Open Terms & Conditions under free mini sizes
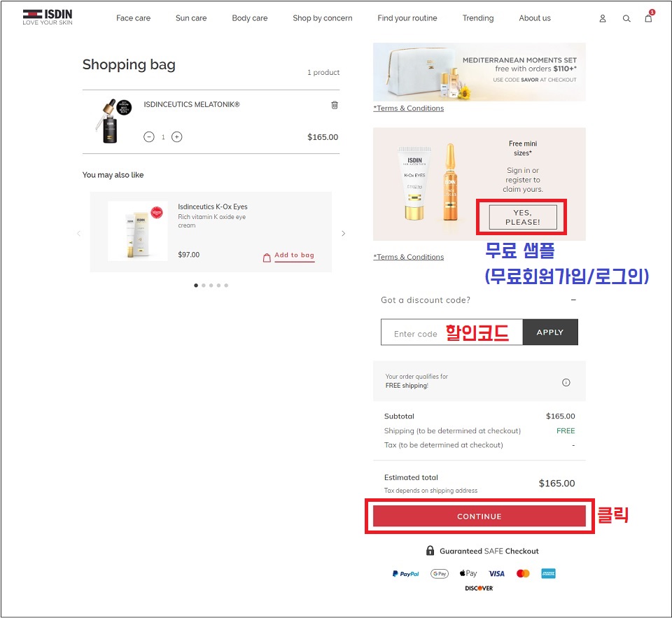Image resolution: width=672 pixels, height=618 pixels. click(x=408, y=257)
